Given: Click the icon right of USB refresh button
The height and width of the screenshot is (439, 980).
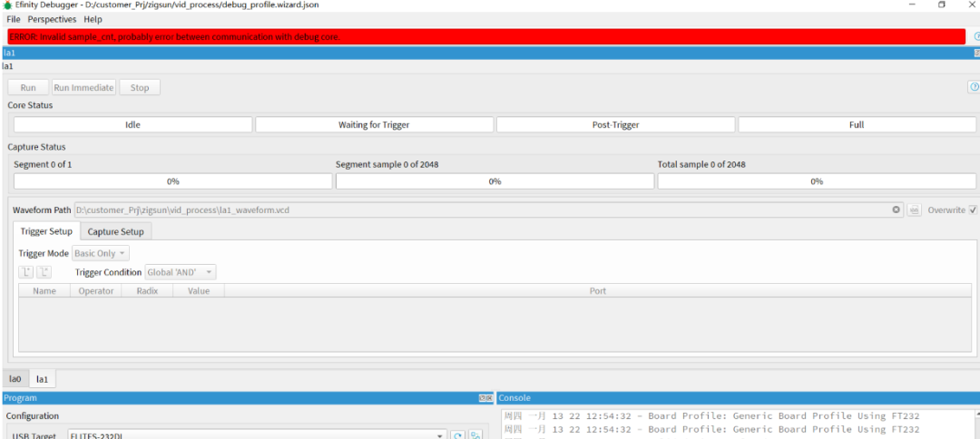Looking at the screenshot, I should pos(475,435).
